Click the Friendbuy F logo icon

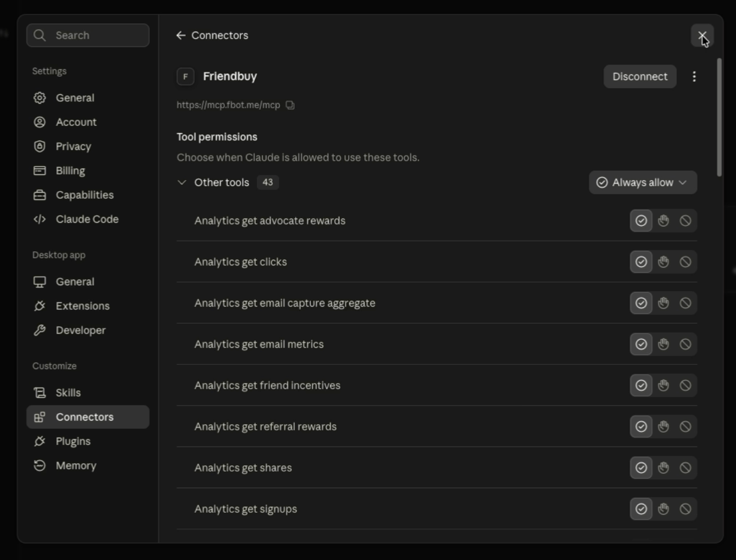[185, 77]
